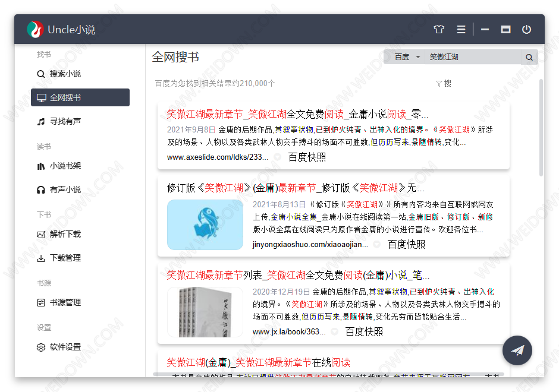559x392 pixels.
Task: Click the Uncle小说 app logo
Action: [x=35, y=29]
